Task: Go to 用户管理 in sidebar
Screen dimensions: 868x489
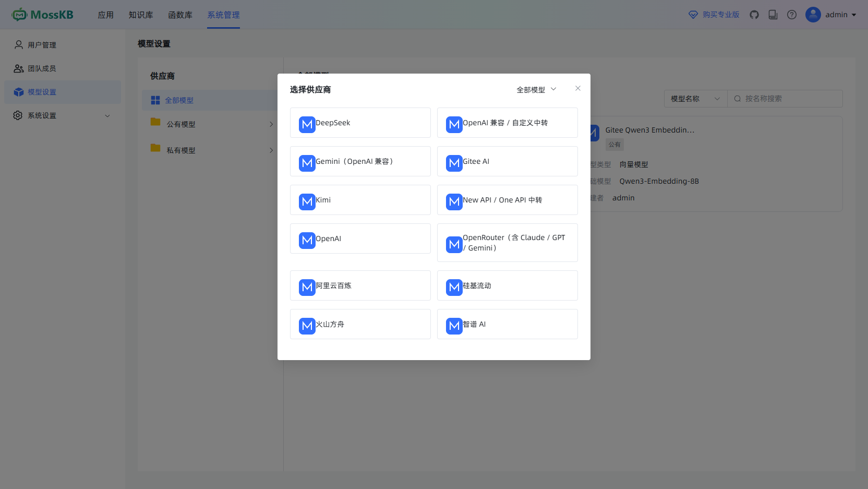Action: point(63,45)
